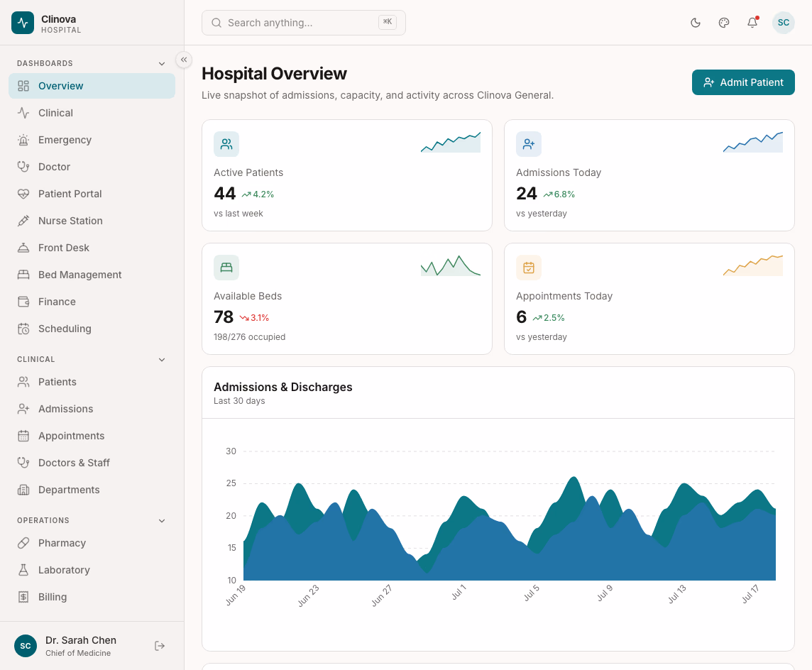Open the Admissions menu item
This screenshot has height=670, width=812.
pos(92,409)
